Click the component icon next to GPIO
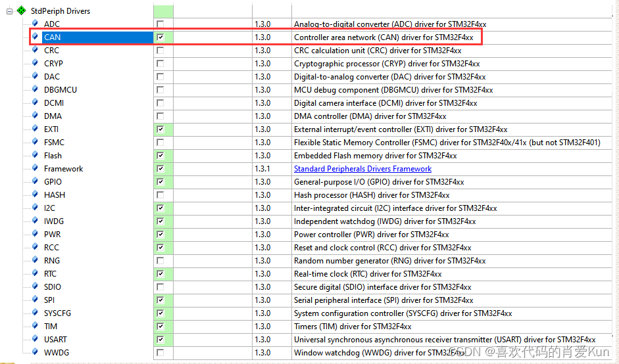Screen dimensions: 619x364 coord(36,181)
